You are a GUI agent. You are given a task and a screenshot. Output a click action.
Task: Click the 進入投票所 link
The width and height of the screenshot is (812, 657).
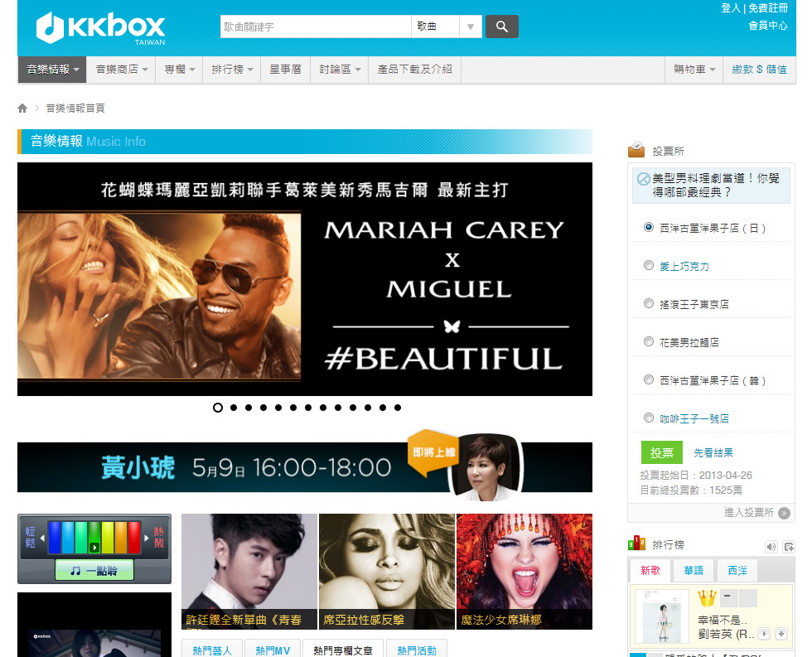tap(748, 513)
